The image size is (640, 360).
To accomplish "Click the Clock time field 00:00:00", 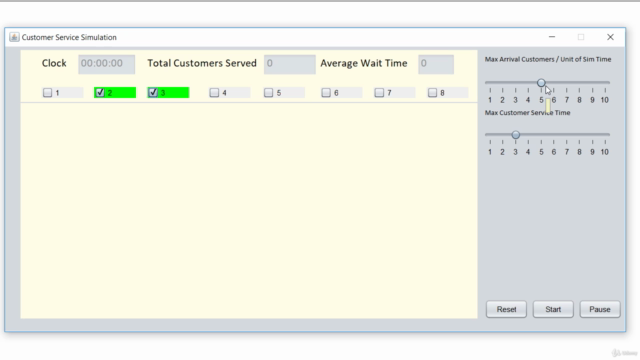I will [x=107, y=64].
